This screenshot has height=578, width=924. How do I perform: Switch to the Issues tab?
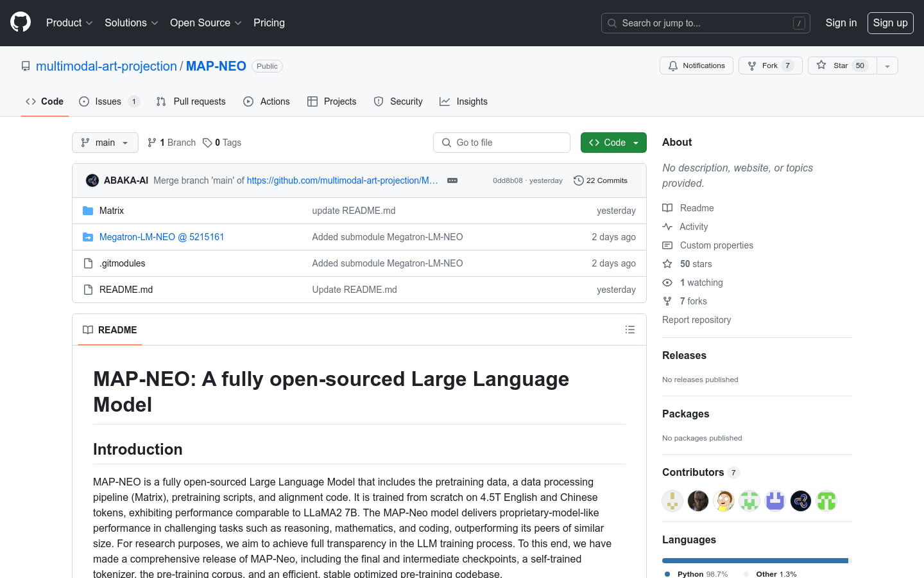click(109, 101)
